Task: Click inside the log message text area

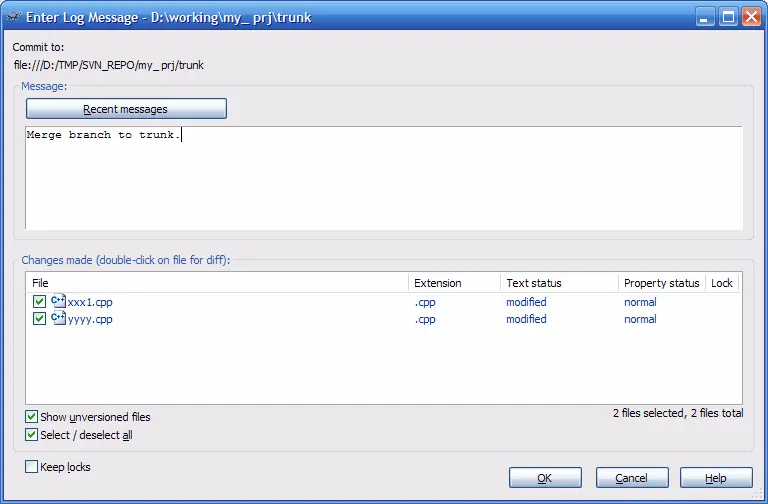Action: point(384,178)
